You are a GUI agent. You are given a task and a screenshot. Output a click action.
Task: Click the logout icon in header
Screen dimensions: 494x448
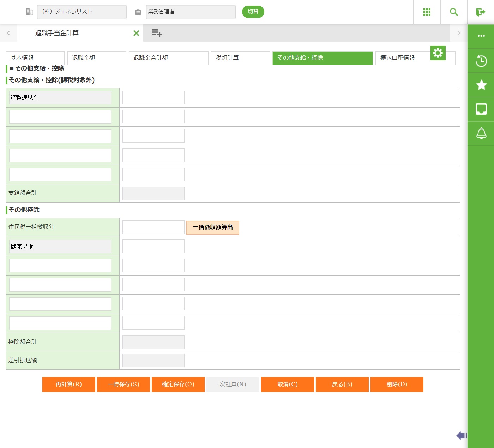481,12
